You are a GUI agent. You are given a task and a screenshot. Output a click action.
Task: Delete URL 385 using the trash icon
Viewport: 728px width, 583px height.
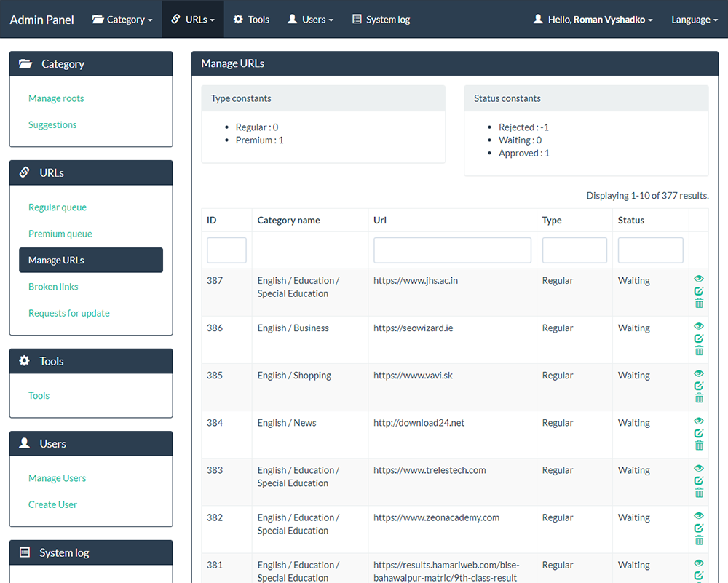coord(699,397)
